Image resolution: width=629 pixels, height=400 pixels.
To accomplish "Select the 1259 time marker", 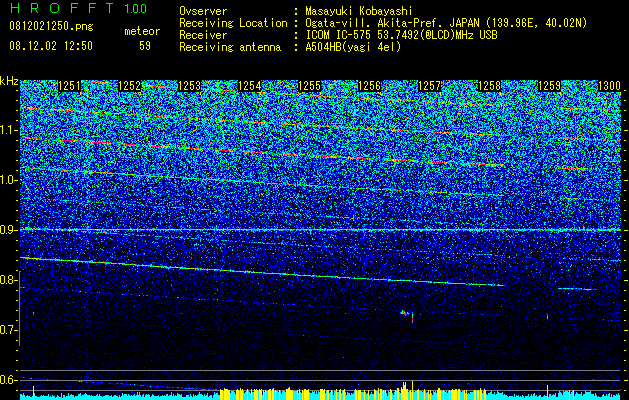I will click(549, 86).
